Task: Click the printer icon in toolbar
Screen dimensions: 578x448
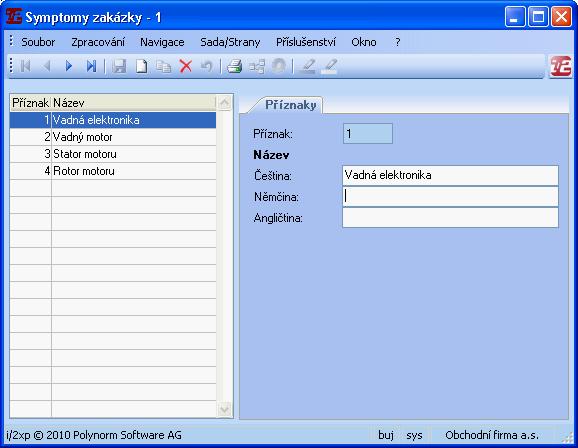Action: click(x=234, y=66)
